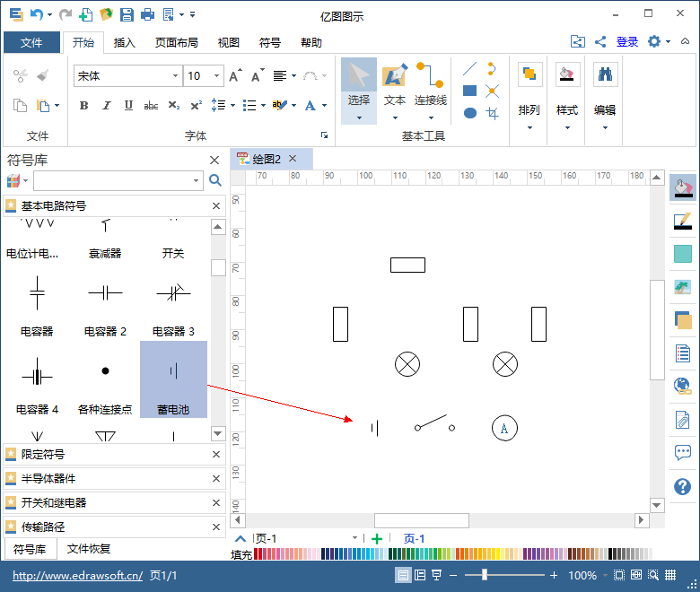Select the Crop tool icon
Viewport: 700px width, 592px height.
click(x=492, y=113)
